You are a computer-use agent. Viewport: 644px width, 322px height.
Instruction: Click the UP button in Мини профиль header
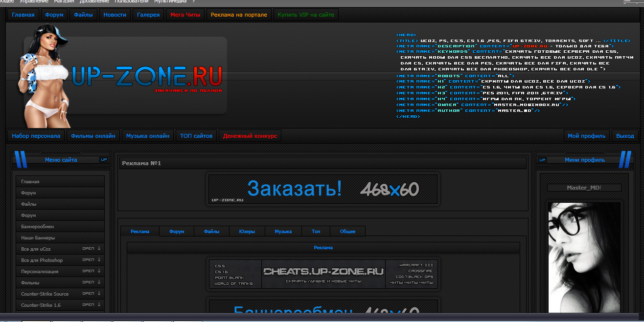[542, 159]
